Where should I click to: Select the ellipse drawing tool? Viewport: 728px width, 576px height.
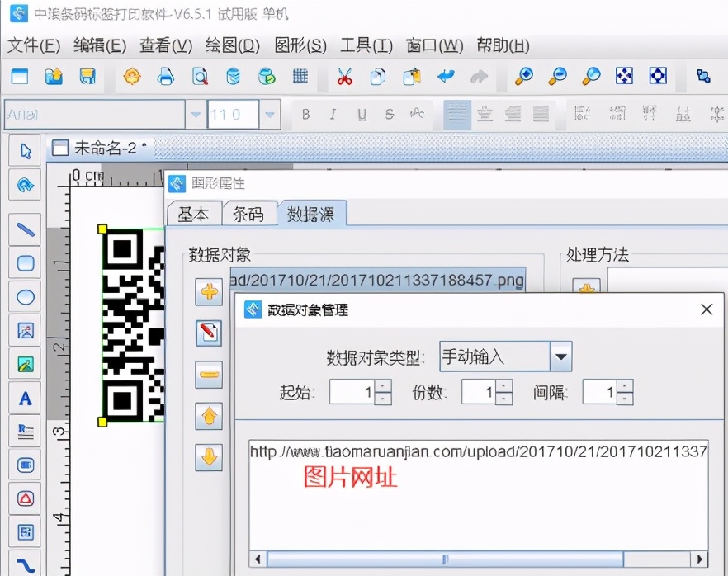click(x=26, y=297)
